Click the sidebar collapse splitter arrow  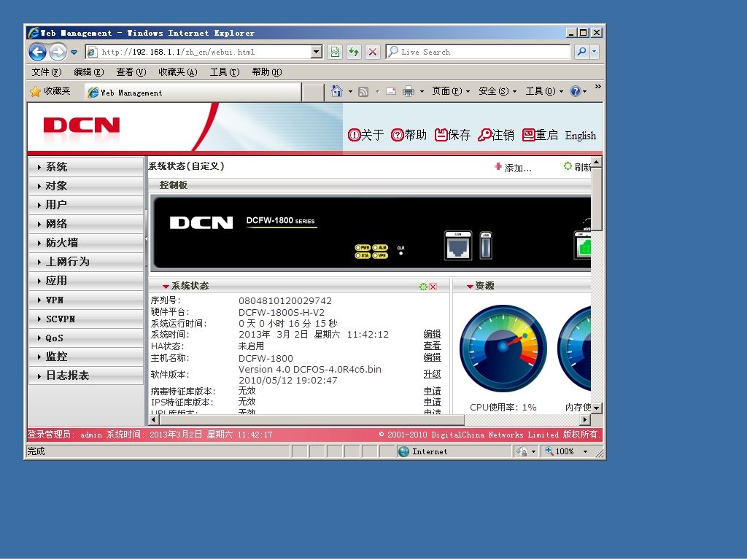point(146,238)
